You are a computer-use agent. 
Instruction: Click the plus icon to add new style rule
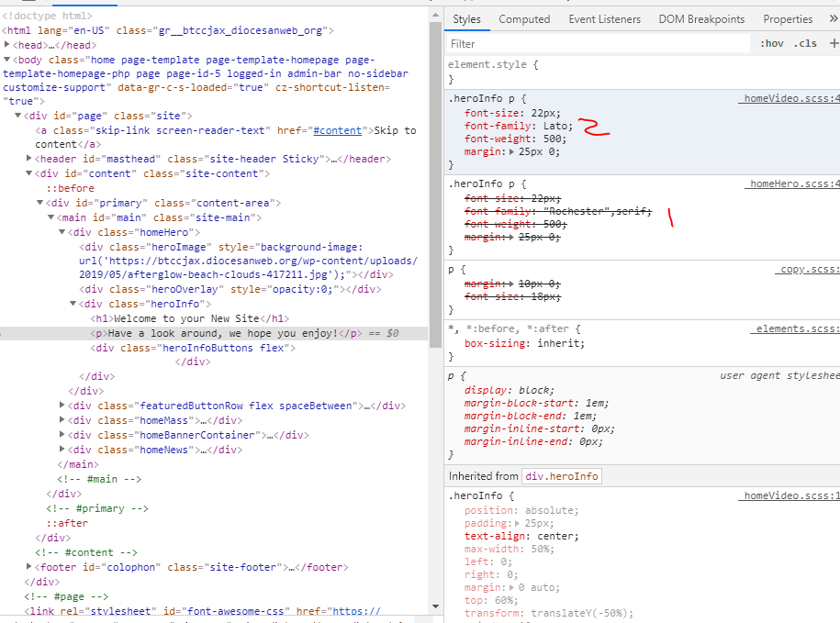(x=833, y=43)
